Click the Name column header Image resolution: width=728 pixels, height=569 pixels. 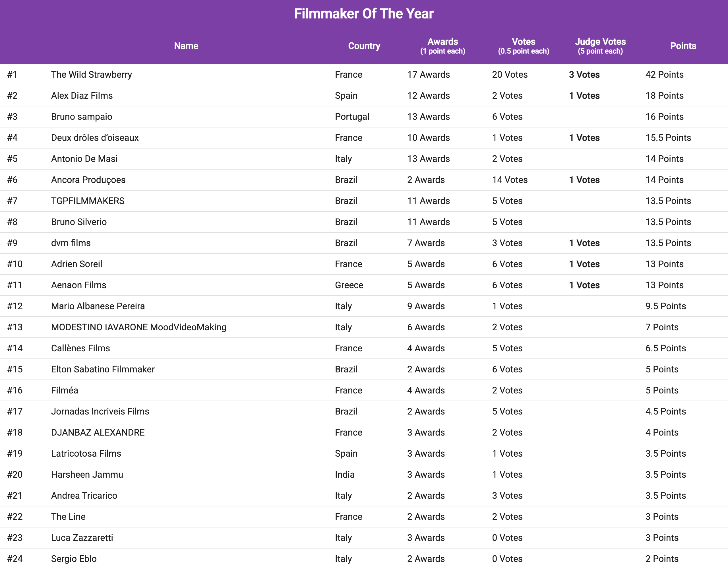pos(186,46)
